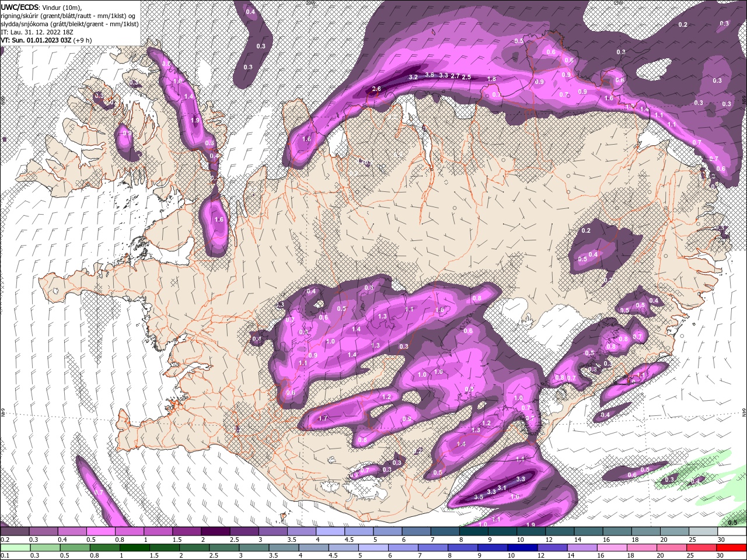
Task: Click the 1.8 snowfall value on the map
Action: click(x=491, y=79)
